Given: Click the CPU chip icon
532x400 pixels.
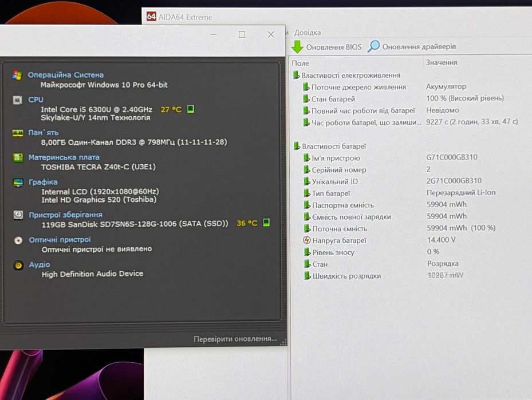Looking at the screenshot, I should [x=17, y=100].
